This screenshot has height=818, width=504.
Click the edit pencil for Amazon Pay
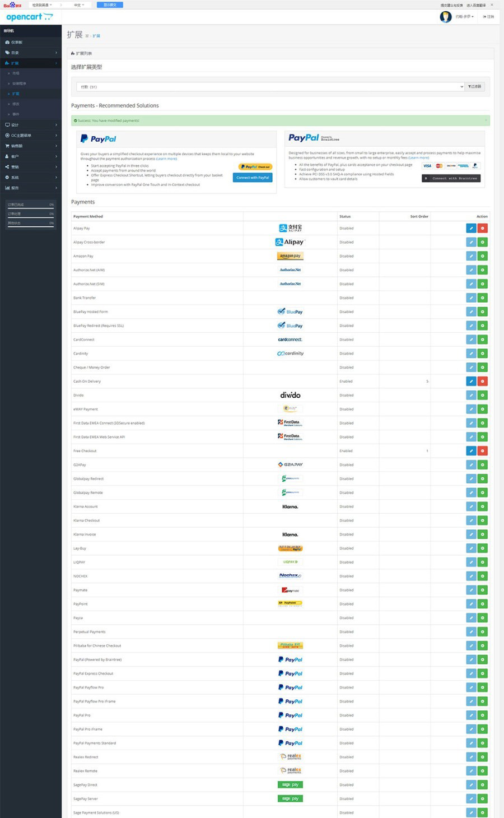471,256
